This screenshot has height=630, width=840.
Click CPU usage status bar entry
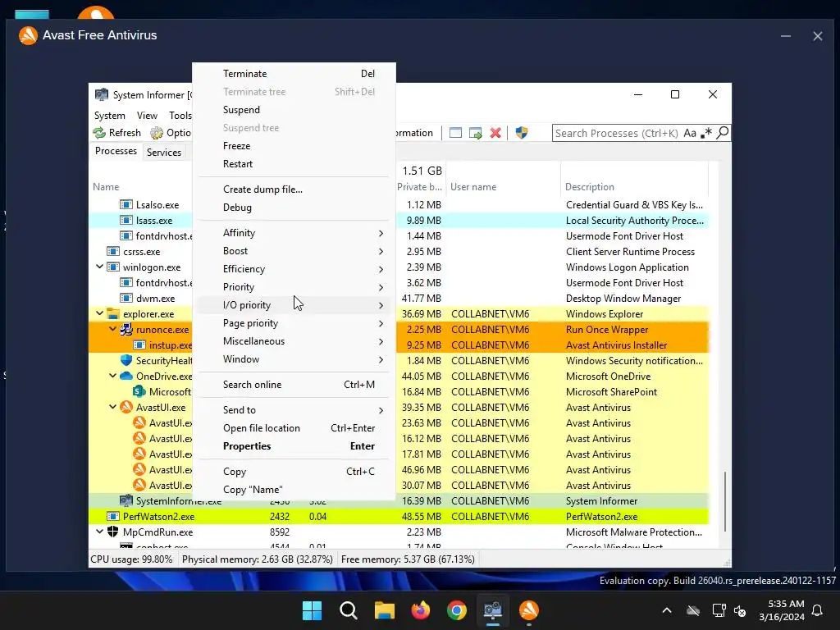(132, 559)
